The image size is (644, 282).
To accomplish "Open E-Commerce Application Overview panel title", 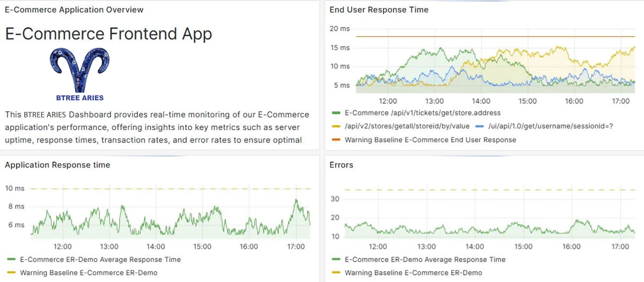I will click(74, 10).
